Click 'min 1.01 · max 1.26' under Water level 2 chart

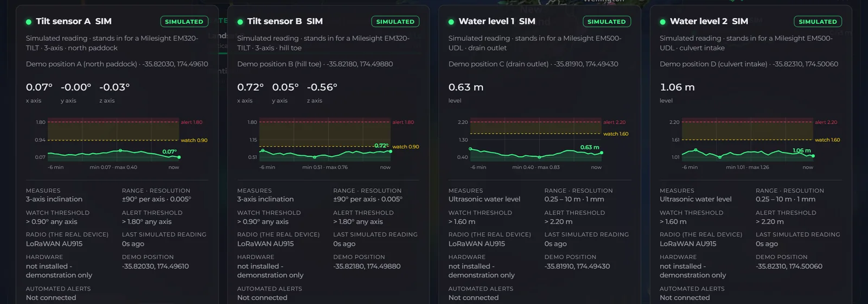point(748,167)
